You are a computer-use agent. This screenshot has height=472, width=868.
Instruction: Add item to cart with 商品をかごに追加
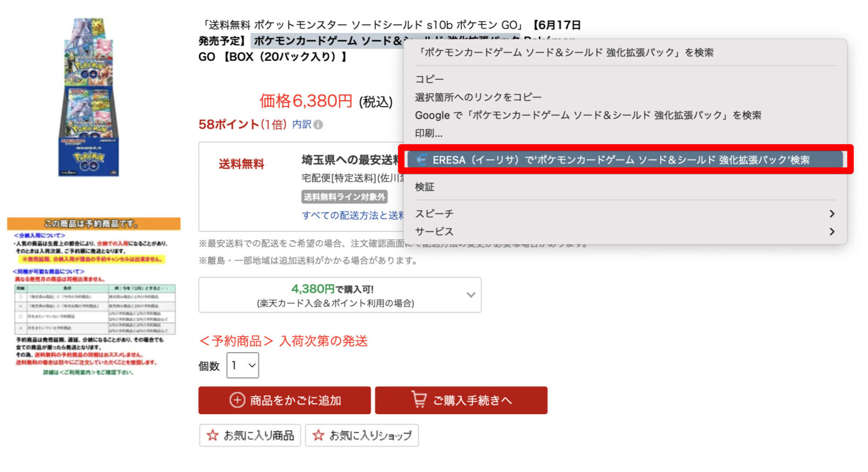pos(285,400)
